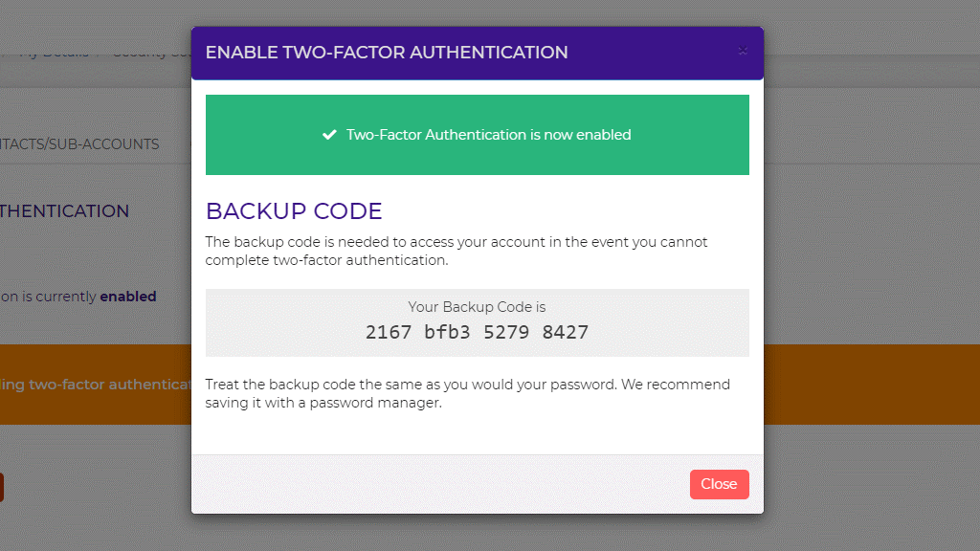Click the gray backup code display box
Screen dimensions: 980x551
point(477,322)
